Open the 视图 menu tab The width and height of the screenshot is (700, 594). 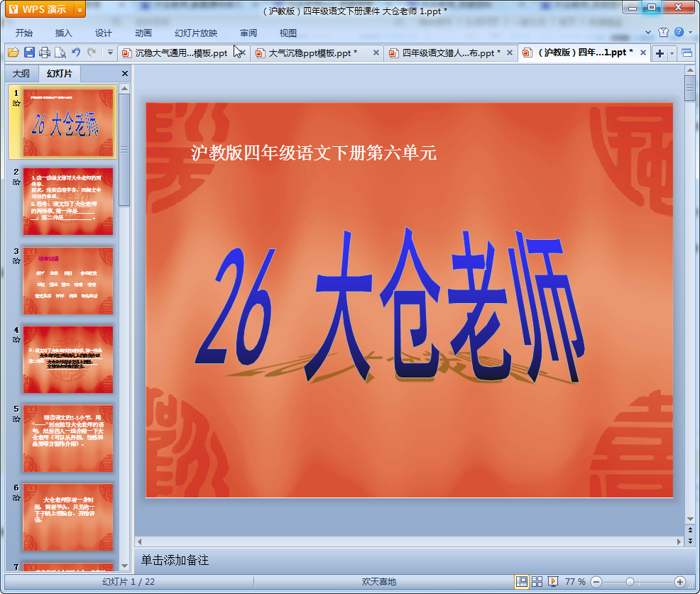288,33
